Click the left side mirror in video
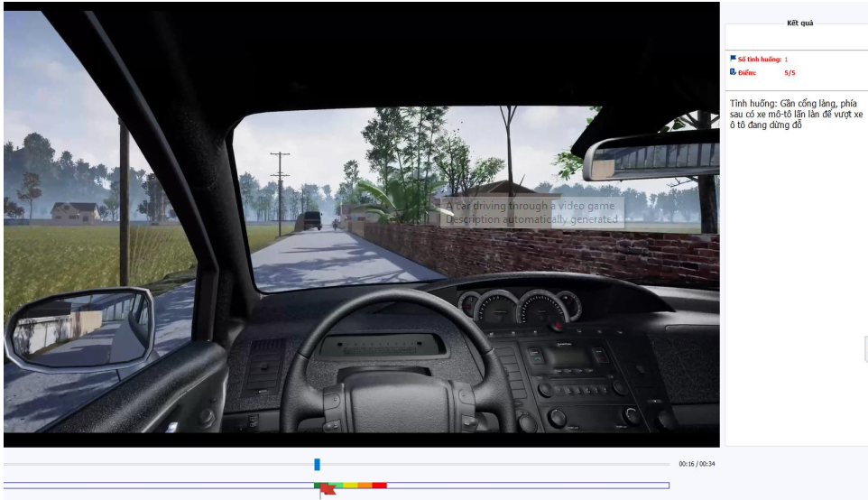 point(79,326)
